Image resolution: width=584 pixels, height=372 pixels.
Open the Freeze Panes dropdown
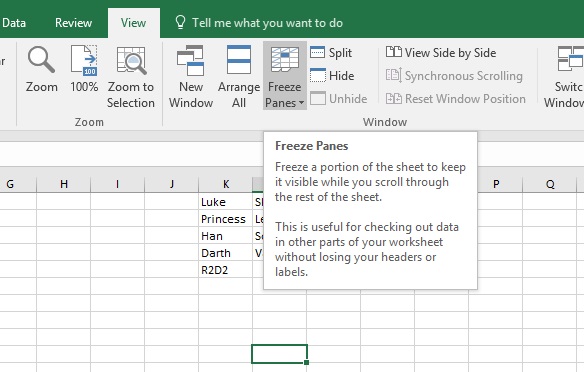pos(285,76)
